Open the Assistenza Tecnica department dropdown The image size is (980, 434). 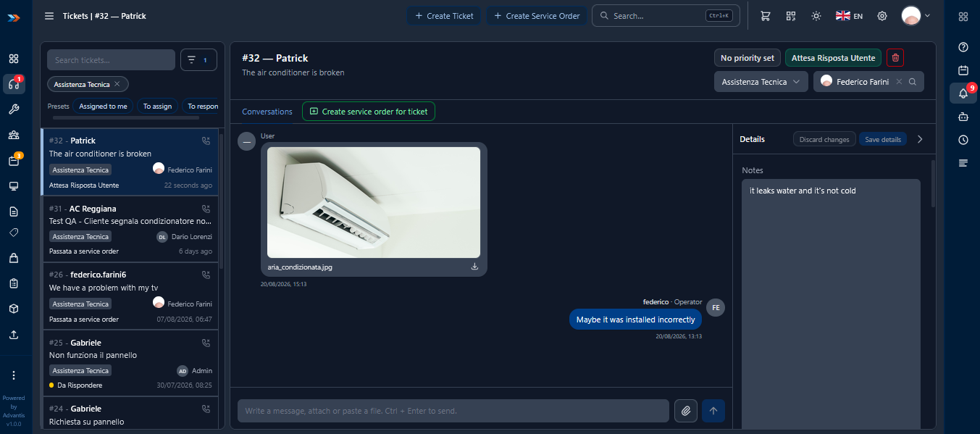pos(761,82)
